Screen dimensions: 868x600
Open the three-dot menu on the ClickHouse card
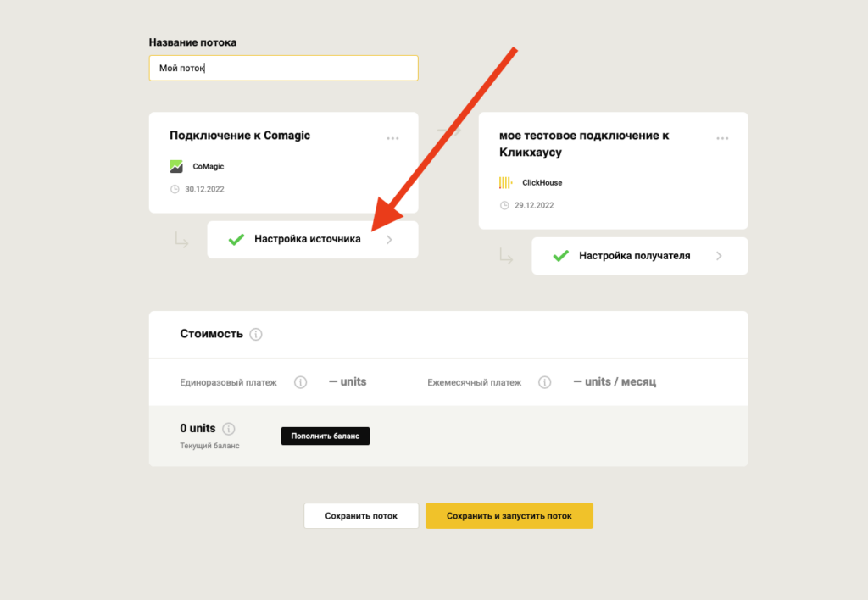pyautogui.click(x=722, y=137)
